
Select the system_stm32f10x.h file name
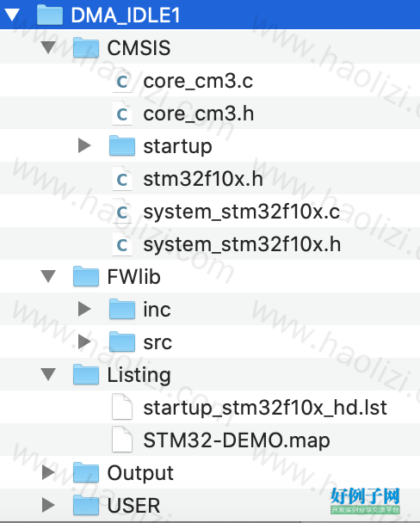(242, 245)
